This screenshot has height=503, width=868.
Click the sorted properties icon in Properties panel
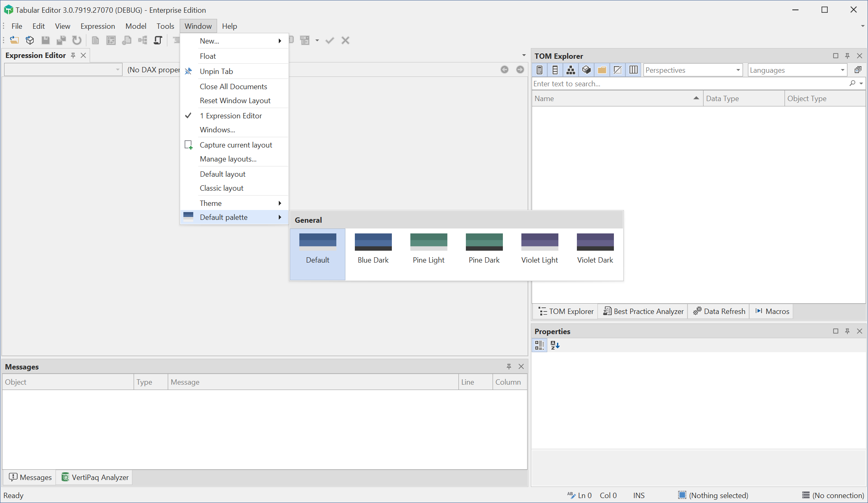[554, 345]
